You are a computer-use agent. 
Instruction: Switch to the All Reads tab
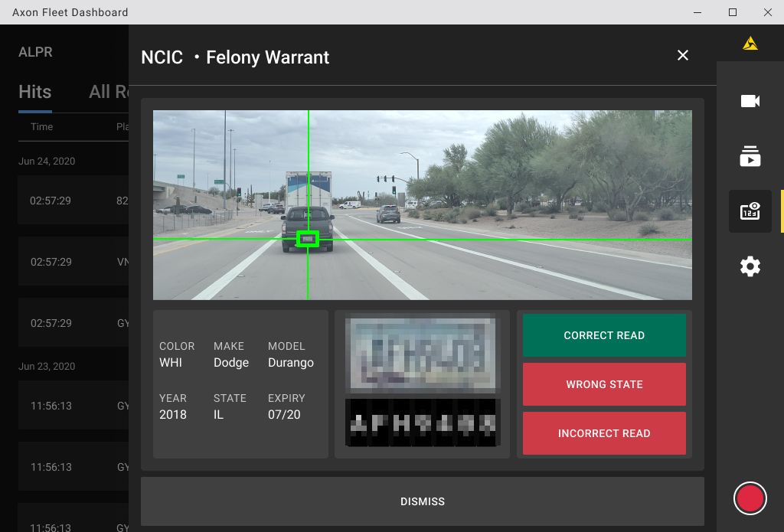click(108, 92)
